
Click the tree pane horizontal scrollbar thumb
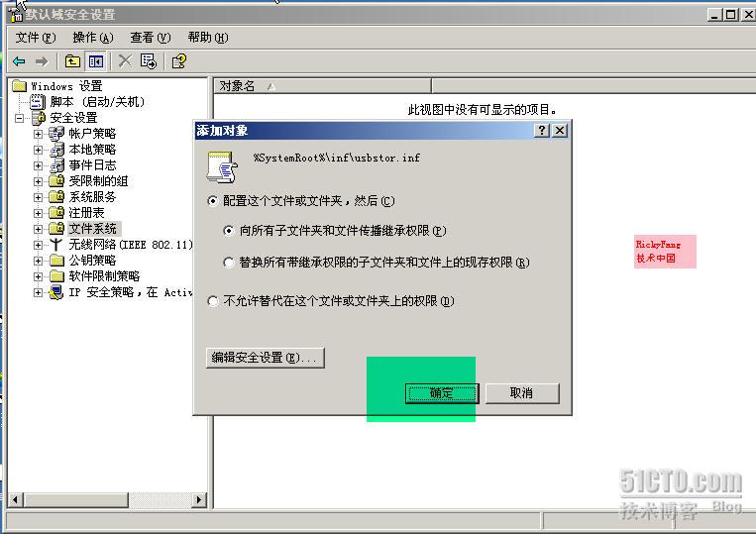tap(76, 499)
